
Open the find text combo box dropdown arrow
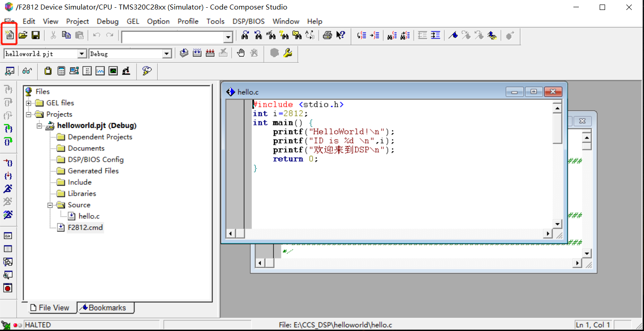tap(229, 37)
